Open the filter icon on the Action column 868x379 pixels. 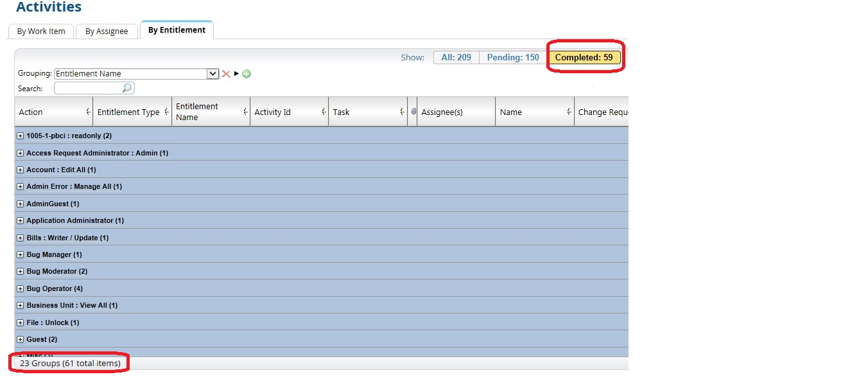point(89,114)
